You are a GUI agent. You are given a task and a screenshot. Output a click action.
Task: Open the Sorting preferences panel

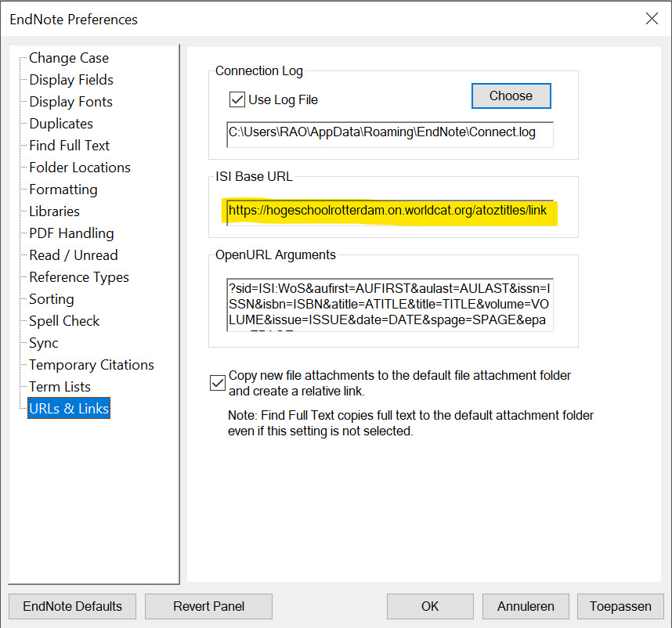[52, 299]
